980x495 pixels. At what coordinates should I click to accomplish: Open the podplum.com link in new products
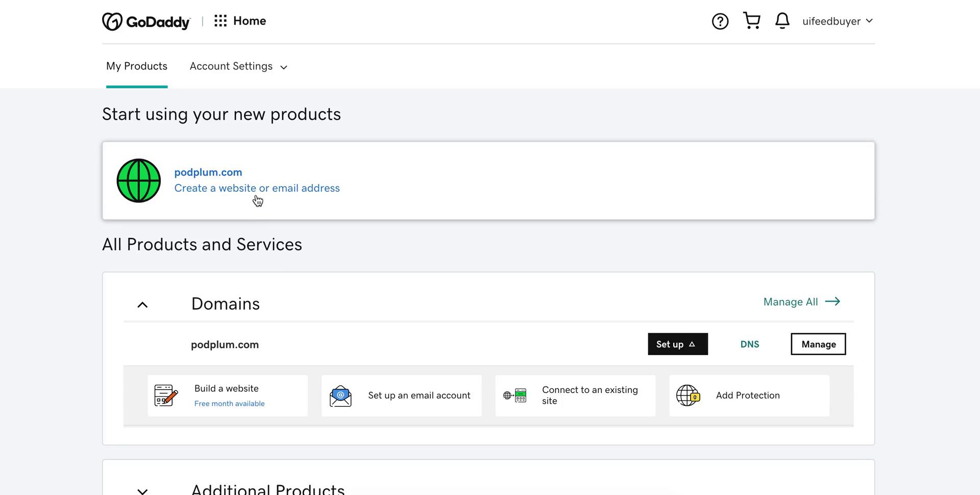(208, 172)
